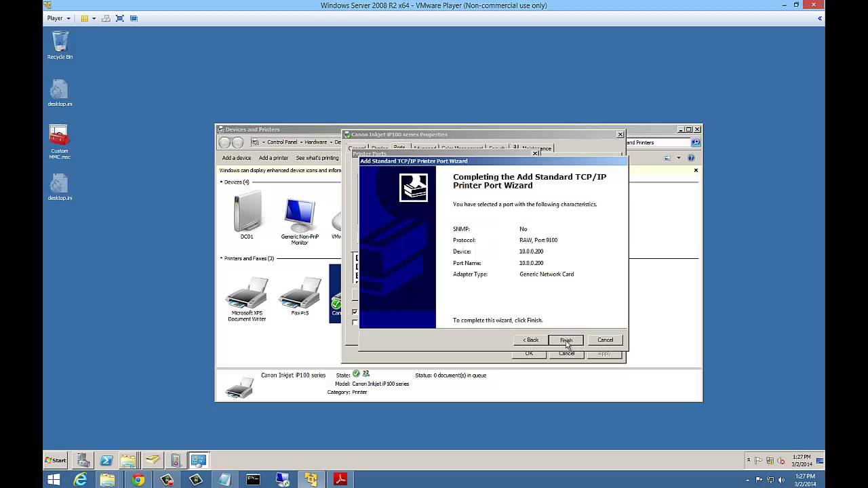Dismiss the enhanced device icons info bar
The width and height of the screenshot is (868, 488).
coord(696,170)
